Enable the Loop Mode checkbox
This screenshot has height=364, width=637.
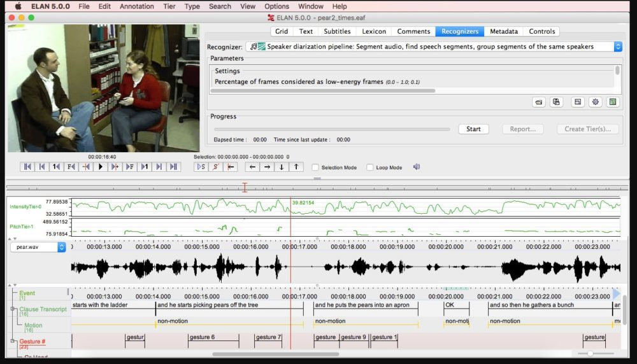coord(370,167)
